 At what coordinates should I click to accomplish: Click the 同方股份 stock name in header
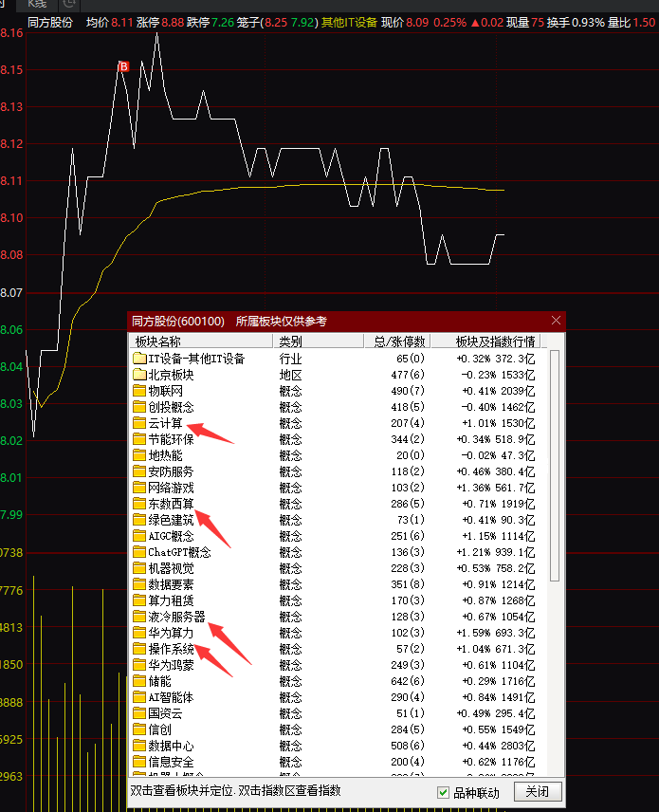tap(50, 23)
